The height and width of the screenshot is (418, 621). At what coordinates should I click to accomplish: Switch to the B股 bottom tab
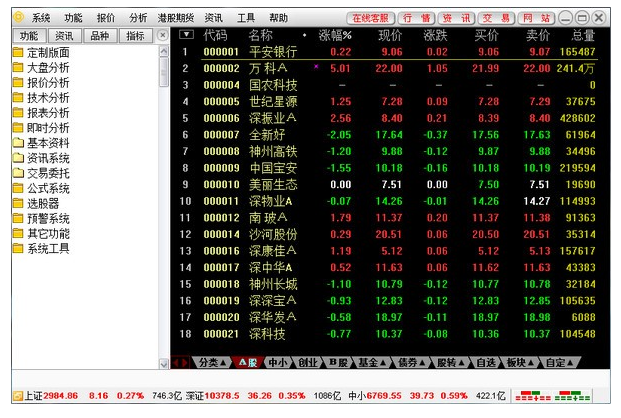pos(338,363)
